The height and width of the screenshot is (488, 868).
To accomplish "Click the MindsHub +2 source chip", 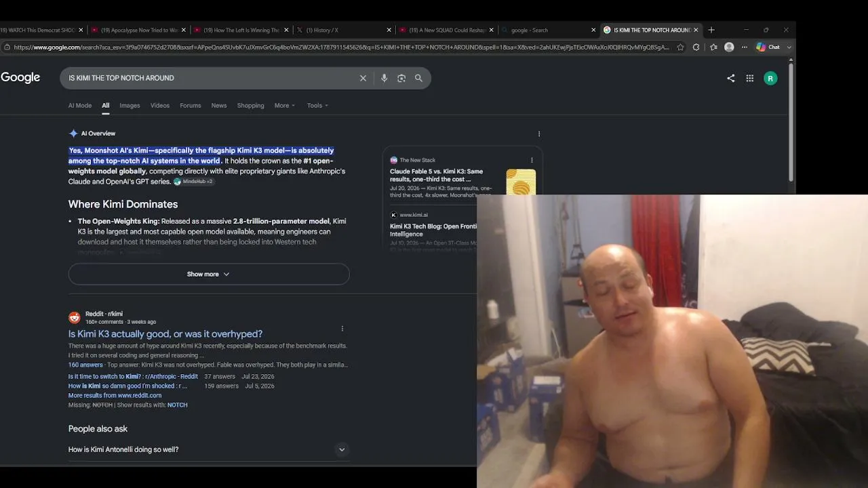I will coord(194,182).
